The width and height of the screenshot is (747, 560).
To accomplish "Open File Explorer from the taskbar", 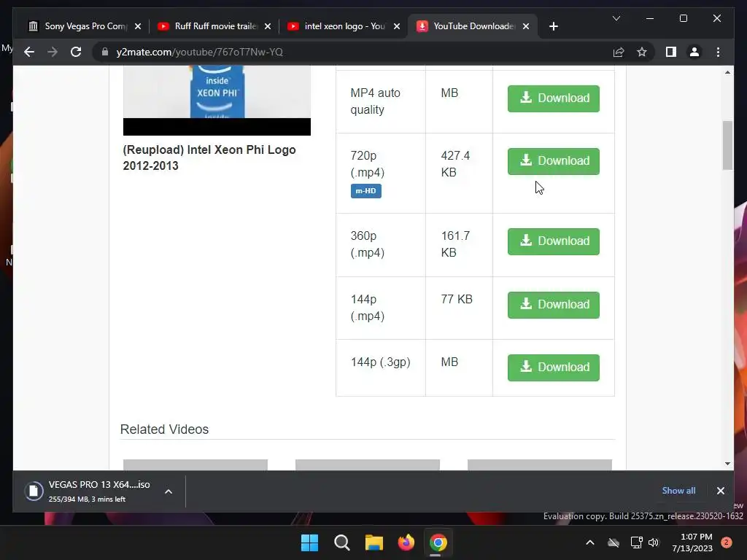I will point(374,542).
